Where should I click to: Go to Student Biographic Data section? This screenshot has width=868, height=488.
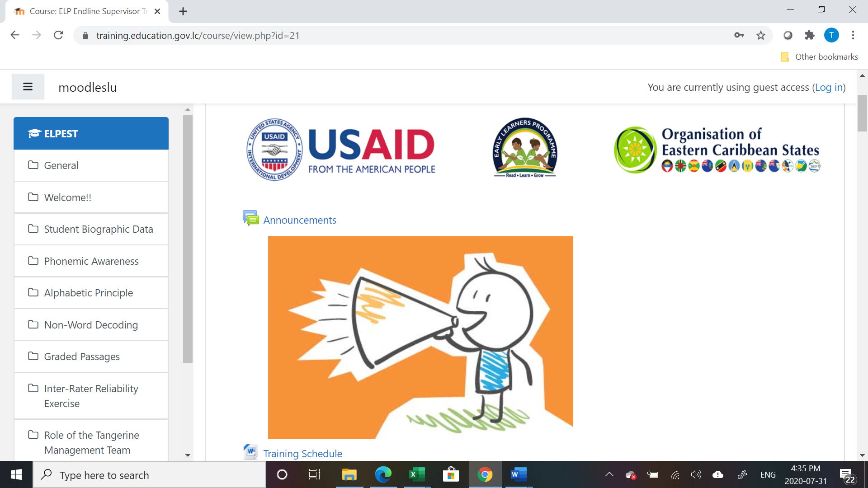(x=98, y=229)
